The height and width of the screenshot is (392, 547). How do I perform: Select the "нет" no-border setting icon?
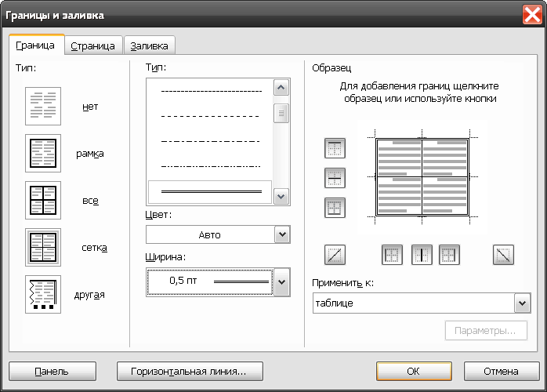tap(43, 106)
